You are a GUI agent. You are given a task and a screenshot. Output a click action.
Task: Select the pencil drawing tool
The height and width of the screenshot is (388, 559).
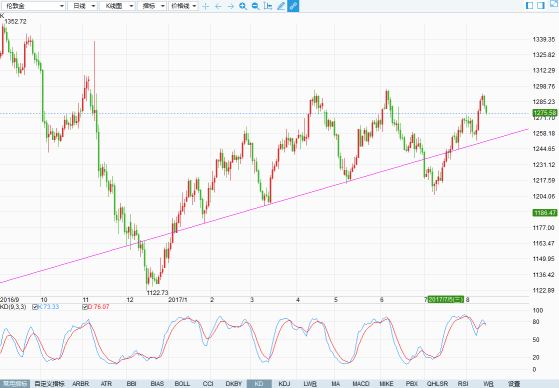(281, 6)
